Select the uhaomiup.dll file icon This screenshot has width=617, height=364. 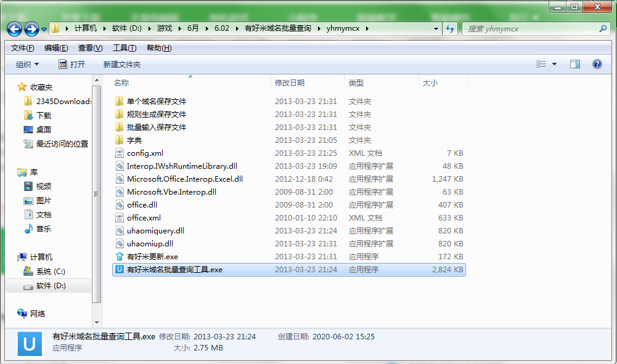(x=119, y=244)
